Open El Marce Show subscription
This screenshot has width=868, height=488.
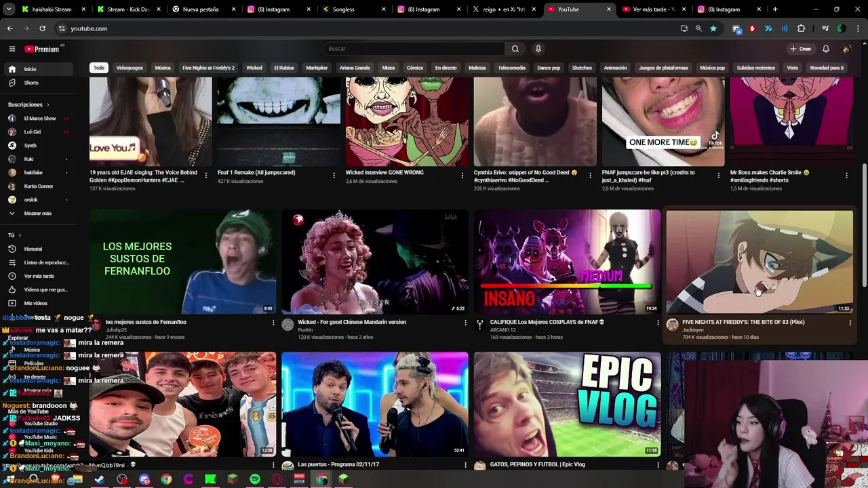pyautogui.click(x=38, y=119)
